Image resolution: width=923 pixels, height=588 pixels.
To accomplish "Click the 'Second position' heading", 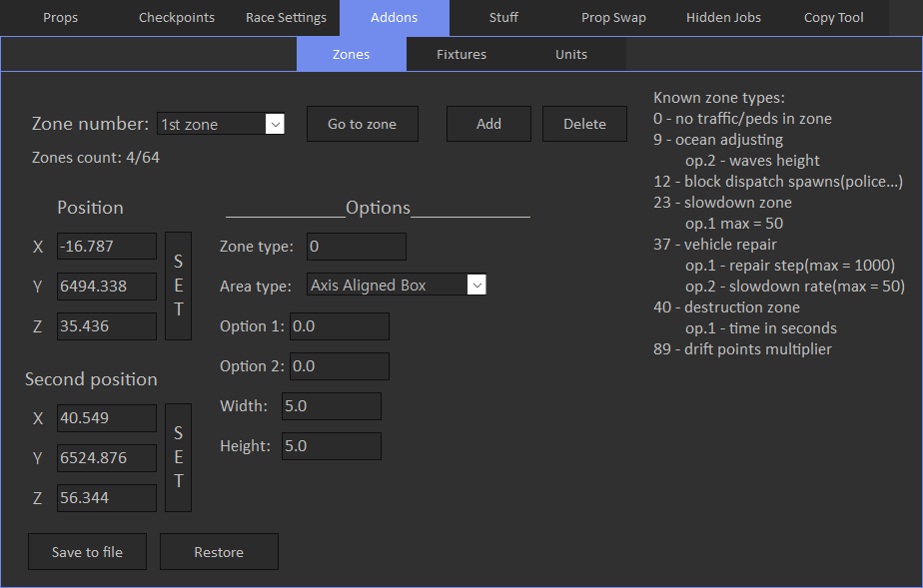I will [x=91, y=379].
